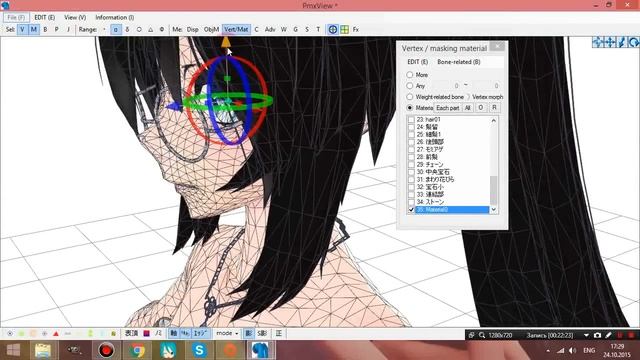Viewport: 640px width, 360px height.
Task: Click the view rotate icon at top right
Action: (633, 42)
